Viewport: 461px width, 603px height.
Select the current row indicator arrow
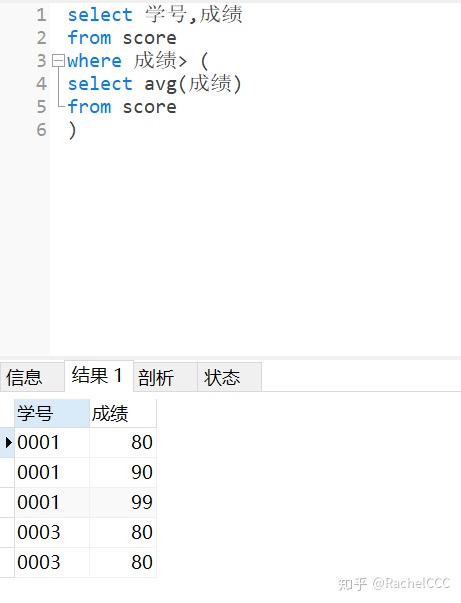[x=8, y=443]
